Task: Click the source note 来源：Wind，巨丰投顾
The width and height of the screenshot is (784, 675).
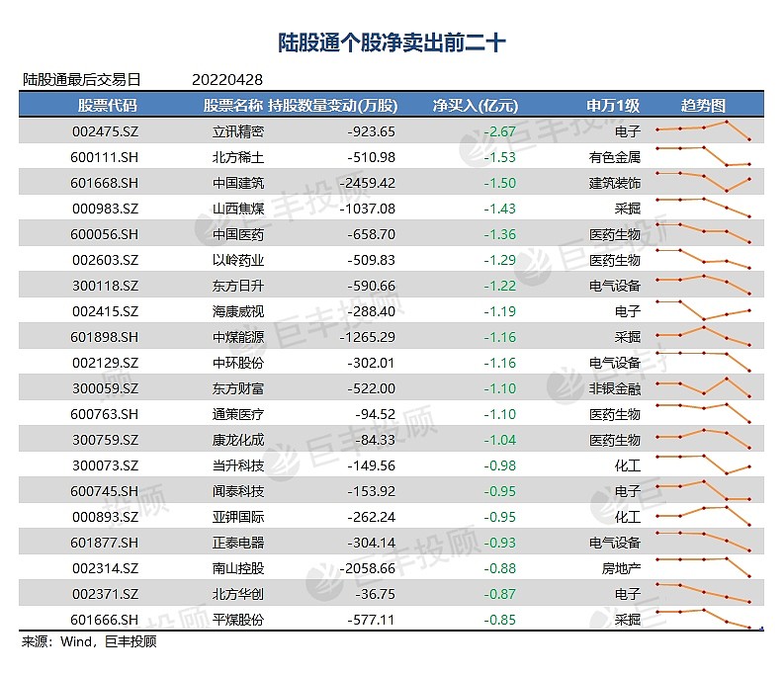Action: tap(89, 641)
